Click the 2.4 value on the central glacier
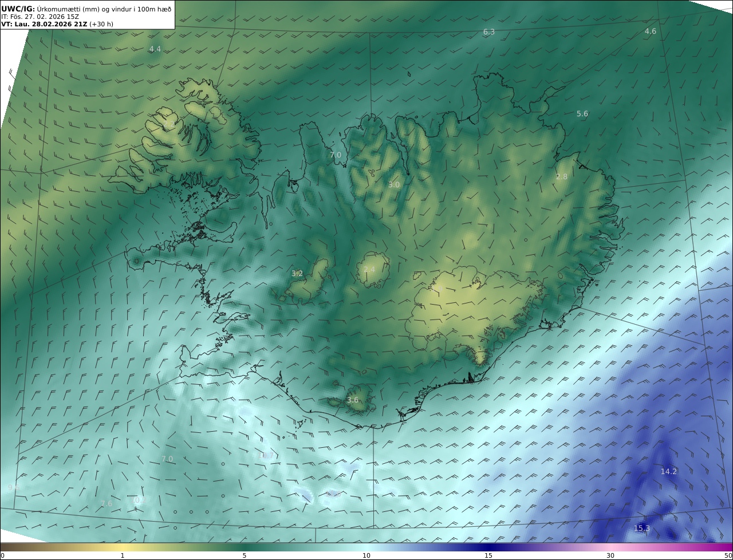 [x=369, y=270]
